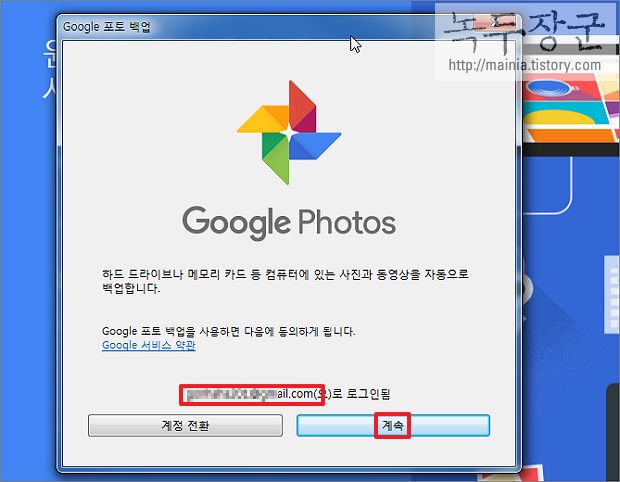Click the 계정 전환 switch account button

(185, 425)
